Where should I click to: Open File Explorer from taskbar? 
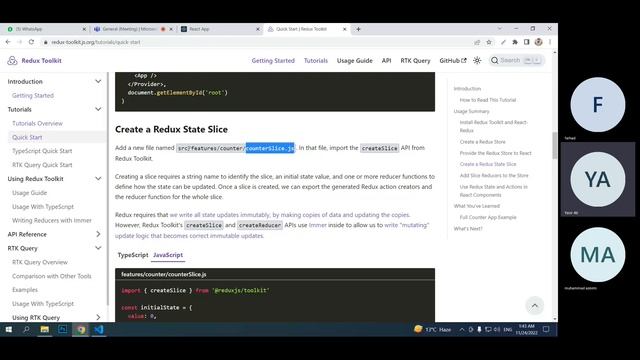click(x=44, y=329)
